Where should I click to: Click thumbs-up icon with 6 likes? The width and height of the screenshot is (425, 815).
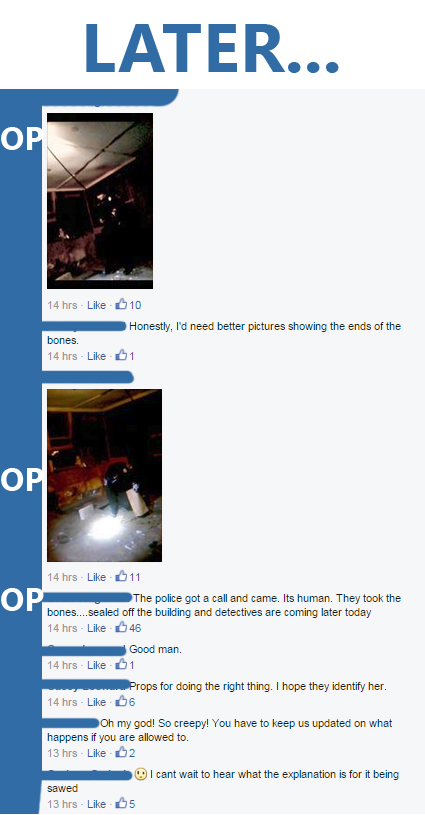(121, 701)
